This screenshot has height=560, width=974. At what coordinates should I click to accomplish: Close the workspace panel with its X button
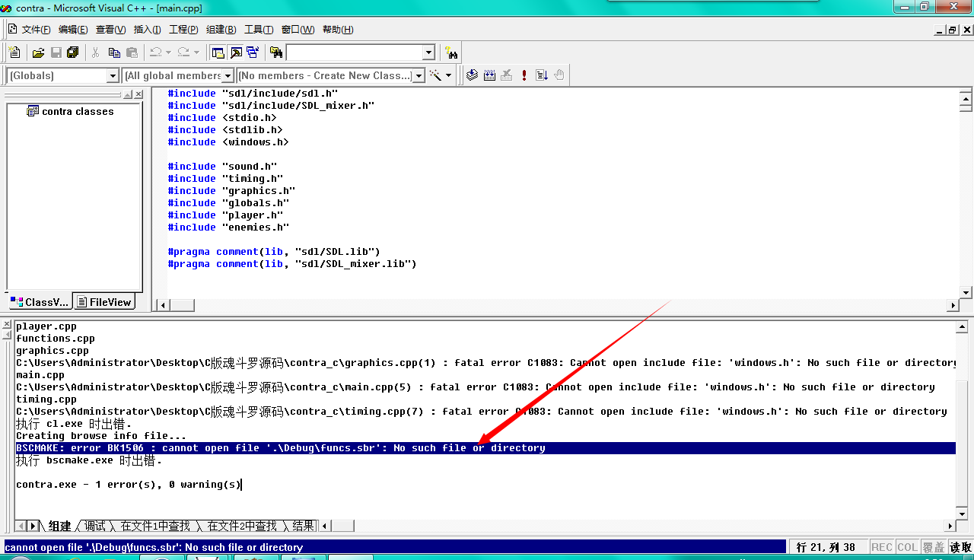[138, 94]
